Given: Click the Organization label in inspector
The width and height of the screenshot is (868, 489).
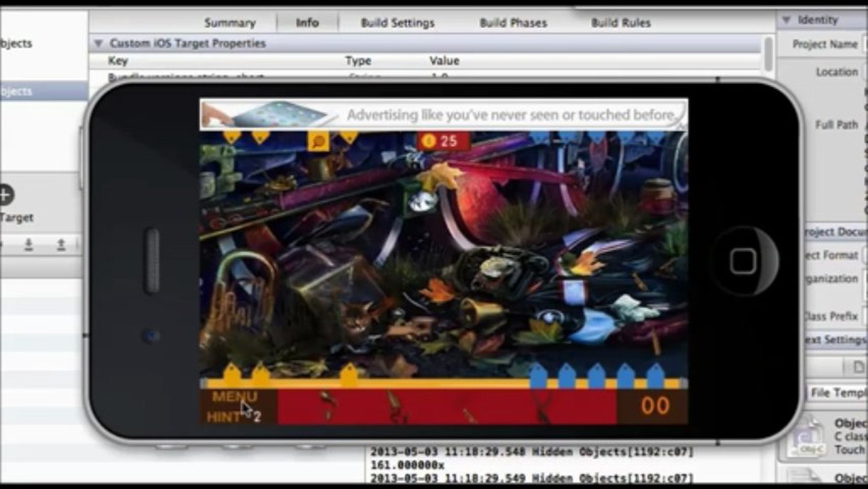Looking at the screenshot, I should tap(830, 278).
